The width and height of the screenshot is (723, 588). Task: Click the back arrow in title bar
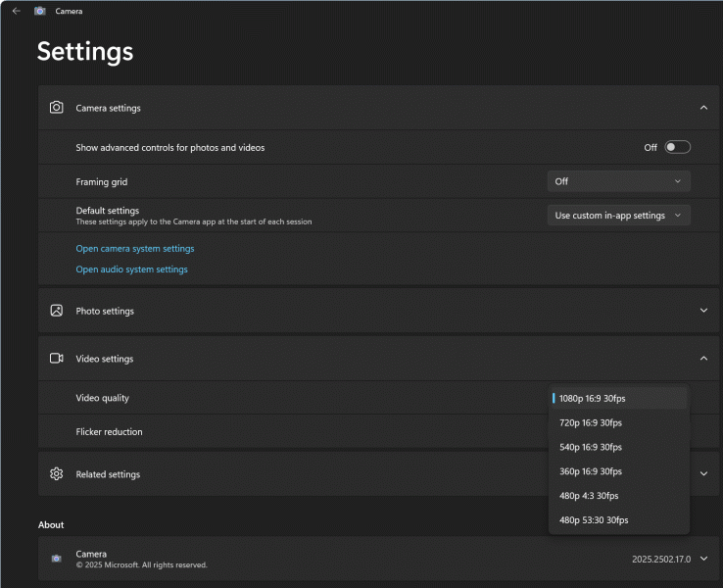click(17, 11)
